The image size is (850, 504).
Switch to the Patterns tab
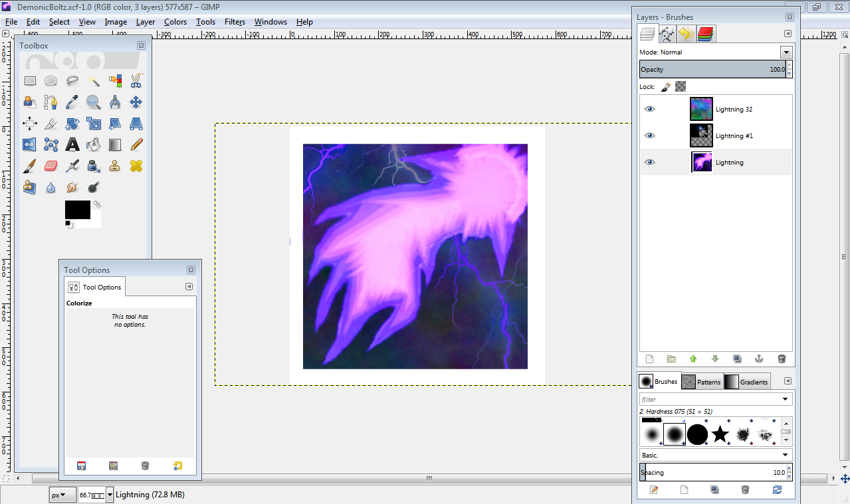tap(702, 382)
